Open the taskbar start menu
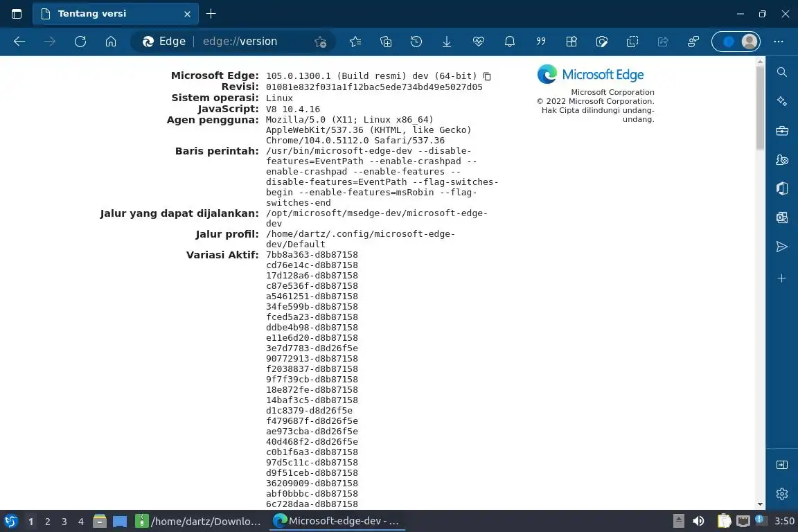Screen dimensions: 798x532 (11, 522)
